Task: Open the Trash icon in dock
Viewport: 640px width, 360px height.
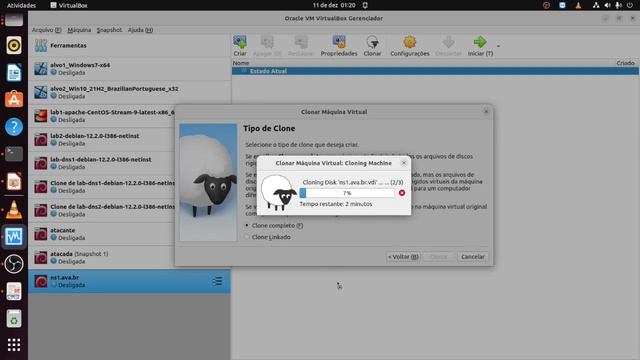Action: pyautogui.click(x=14, y=319)
